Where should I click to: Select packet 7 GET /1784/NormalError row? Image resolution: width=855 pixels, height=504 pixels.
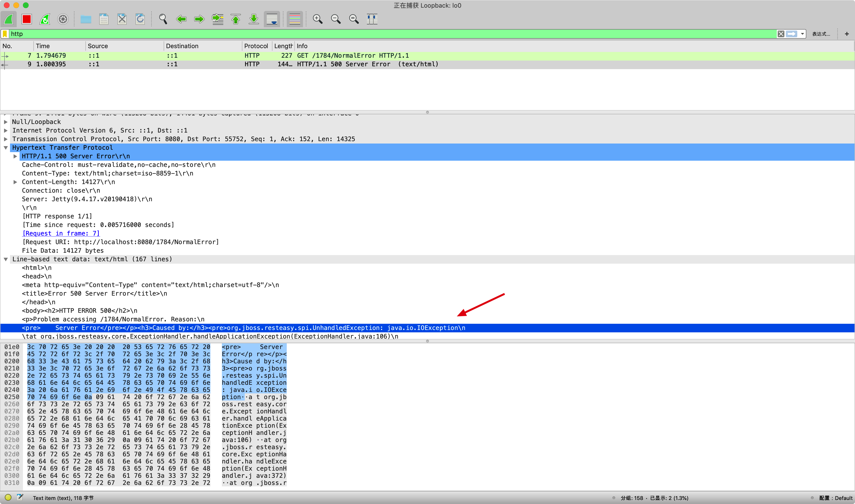[x=352, y=55]
